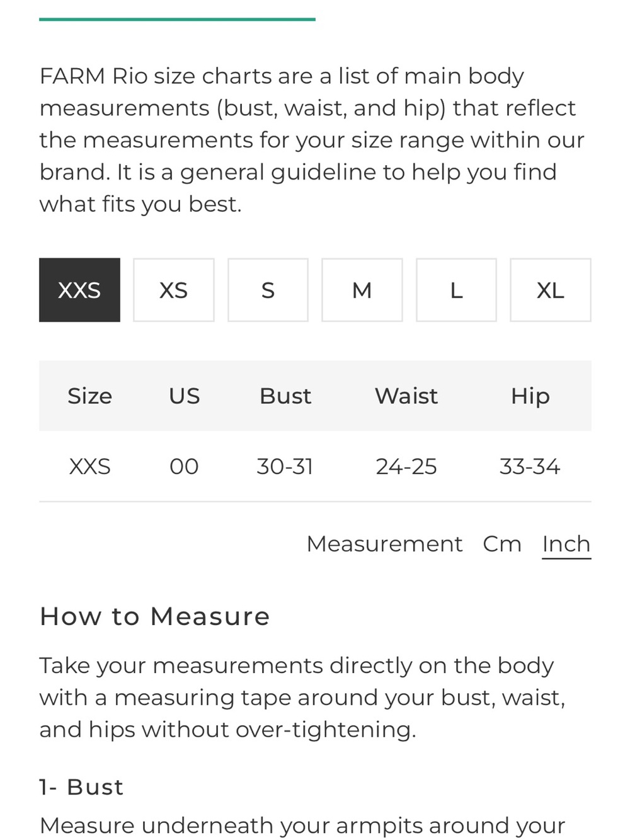Click the Waist column header
The image size is (630, 840).
406,396
